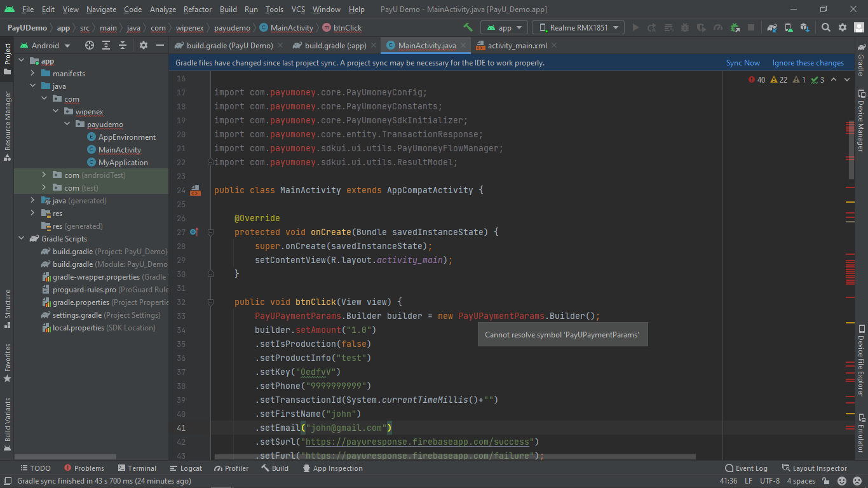Viewport: 868px width, 488px height.
Task: Click Apply Code Changes icon
Action: 668,27
